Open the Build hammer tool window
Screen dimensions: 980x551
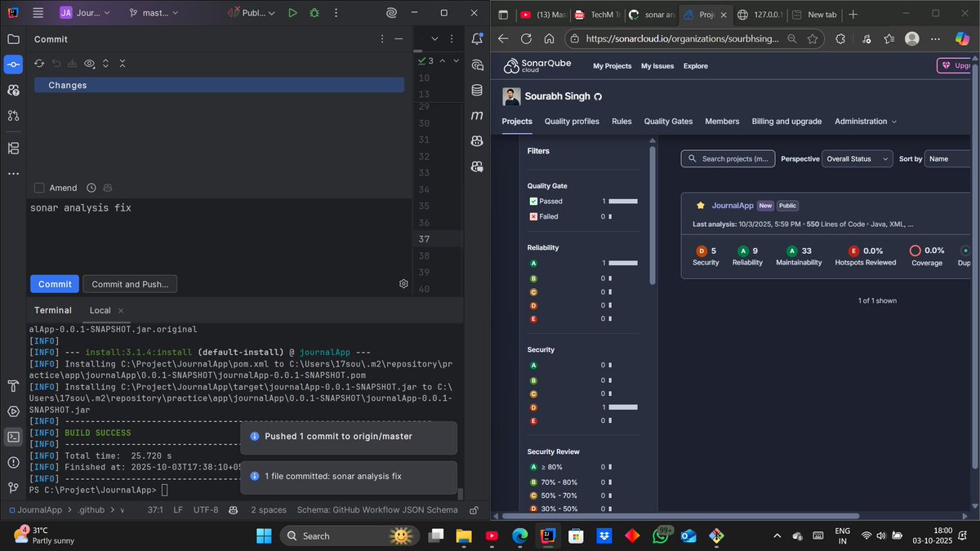(13, 385)
